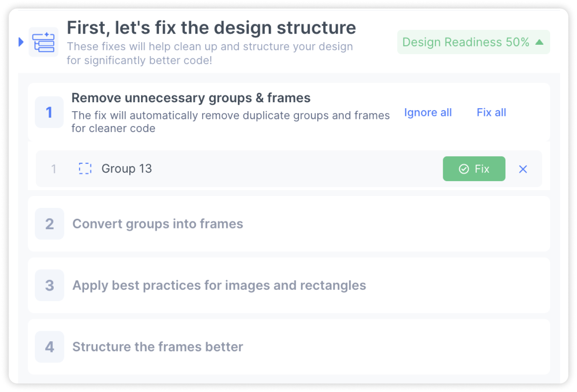Screen dimensions: 577x392
Task: Click the step 3 number badge
Action: [x=49, y=285]
